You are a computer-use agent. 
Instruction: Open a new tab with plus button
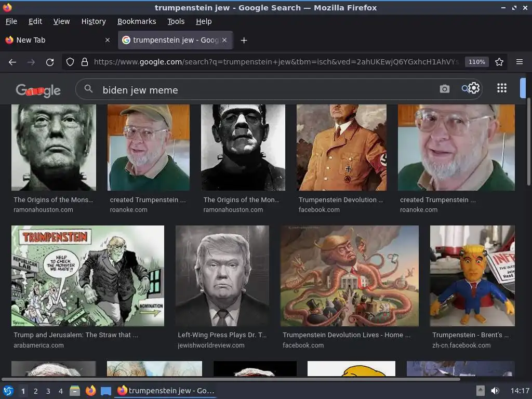(x=244, y=41)
